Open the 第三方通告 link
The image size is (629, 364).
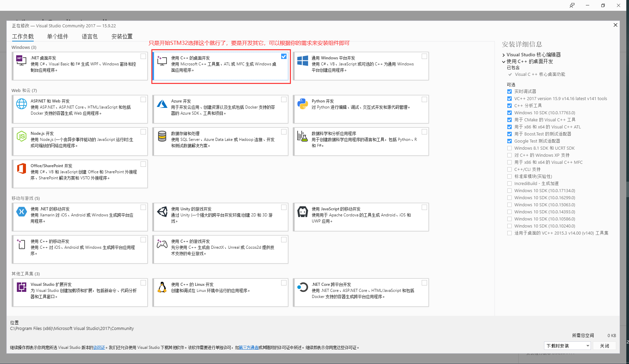tap(249, 347)
